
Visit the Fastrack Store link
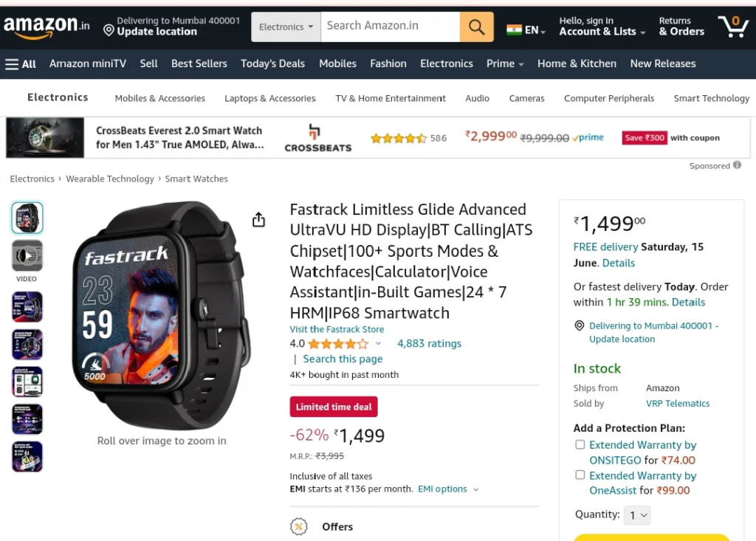point(337,329)
